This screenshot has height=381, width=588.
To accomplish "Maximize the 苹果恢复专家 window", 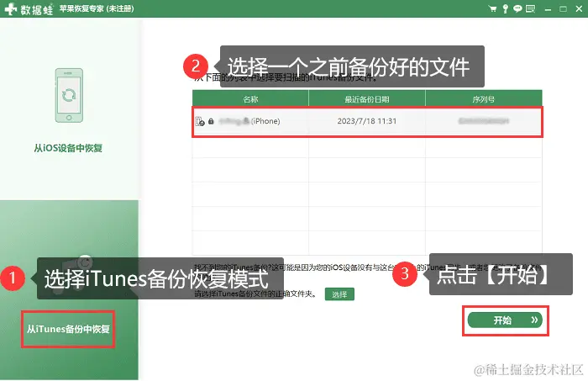I will [x=563, y=9].
